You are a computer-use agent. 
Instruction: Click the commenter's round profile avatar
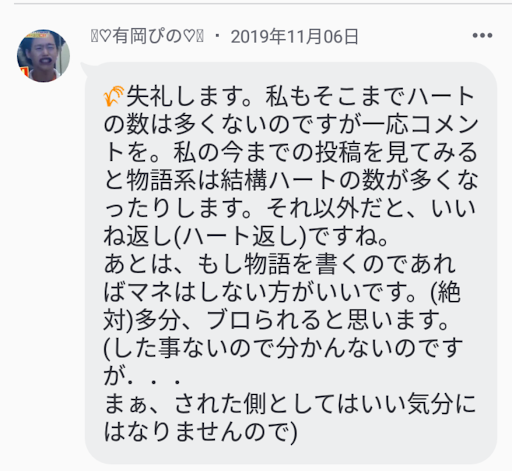43,56
